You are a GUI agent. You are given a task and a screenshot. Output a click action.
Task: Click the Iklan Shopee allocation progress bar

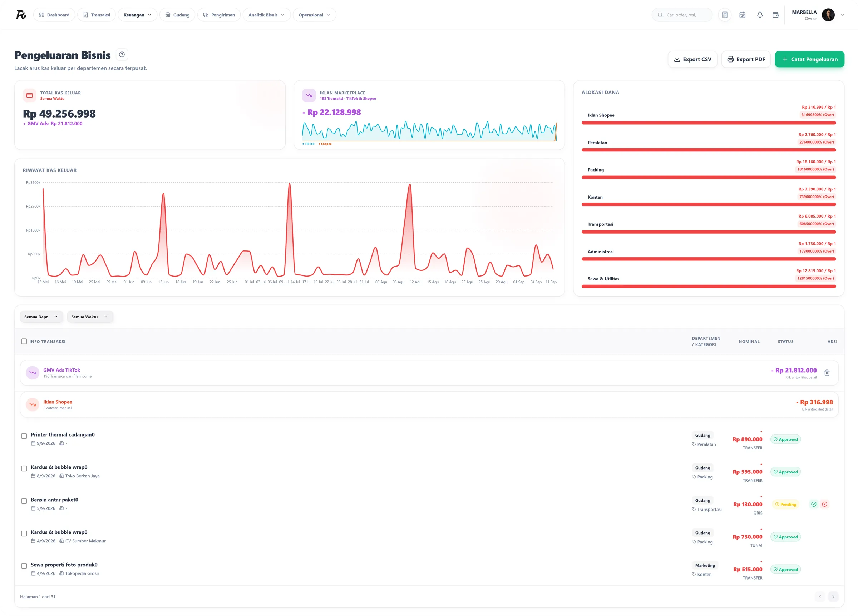709,123
